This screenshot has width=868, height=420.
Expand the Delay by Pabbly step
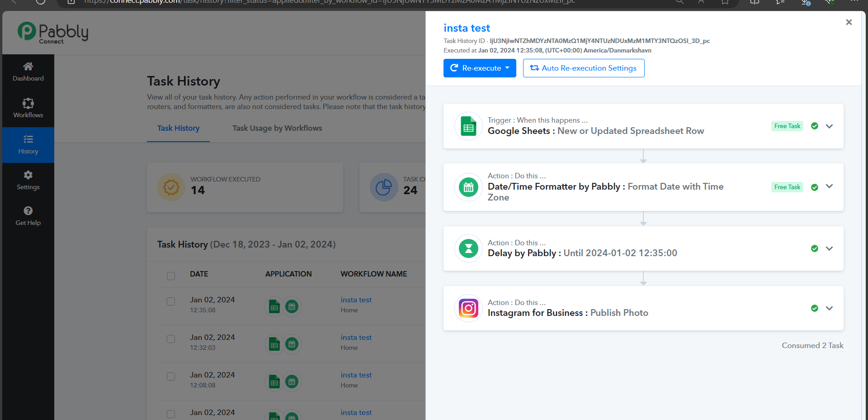pyautogui.click(x=829, y=248)
